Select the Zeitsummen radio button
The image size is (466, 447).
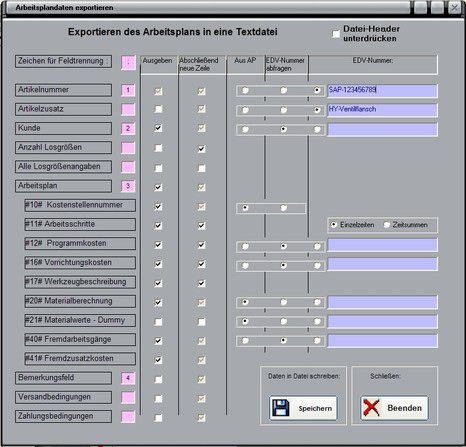pos(387,225)
